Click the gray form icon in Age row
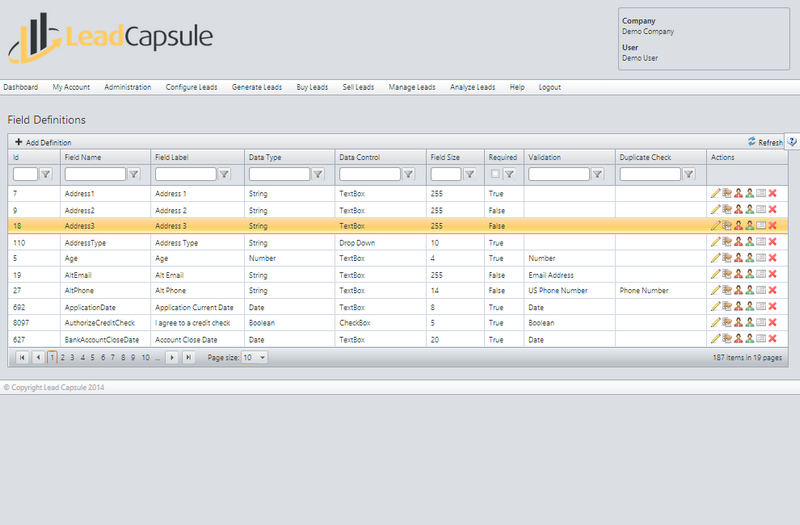This screenshot has width=800, height=525. tap(761, 258)
